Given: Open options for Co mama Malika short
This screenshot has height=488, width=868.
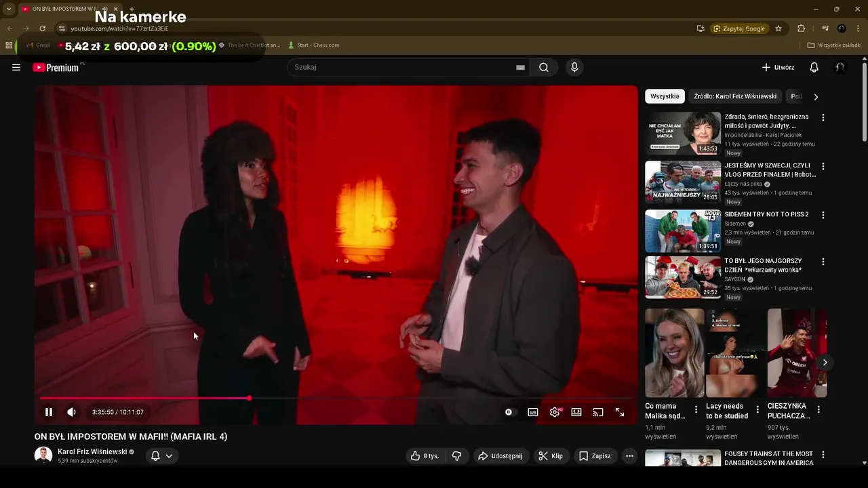Looking at the screenshot, I should (696, 409).
